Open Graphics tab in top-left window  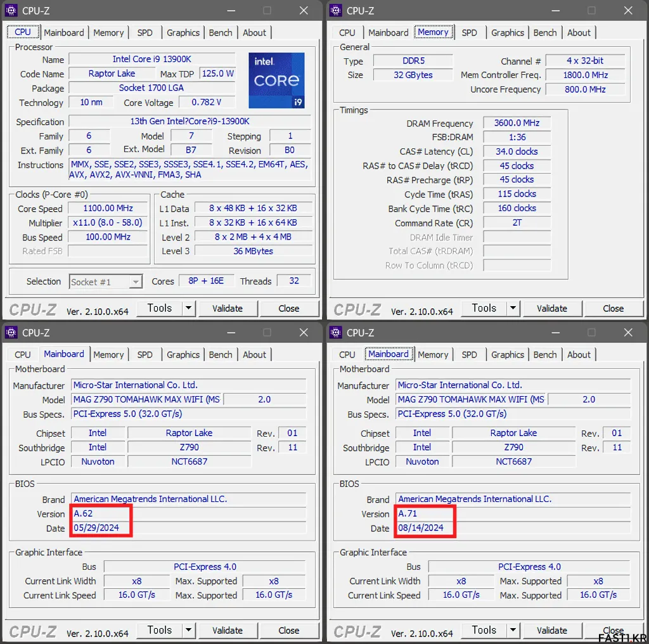[183, 33]
